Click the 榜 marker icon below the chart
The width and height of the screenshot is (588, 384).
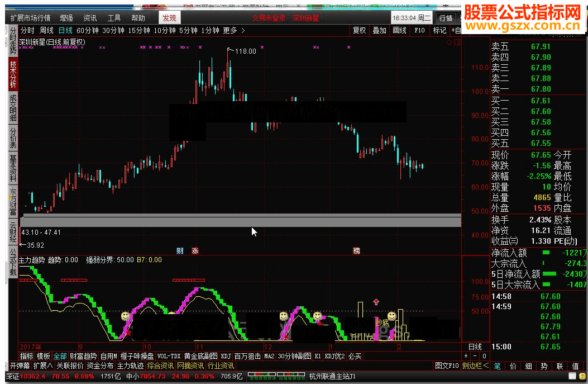(356, 251)
